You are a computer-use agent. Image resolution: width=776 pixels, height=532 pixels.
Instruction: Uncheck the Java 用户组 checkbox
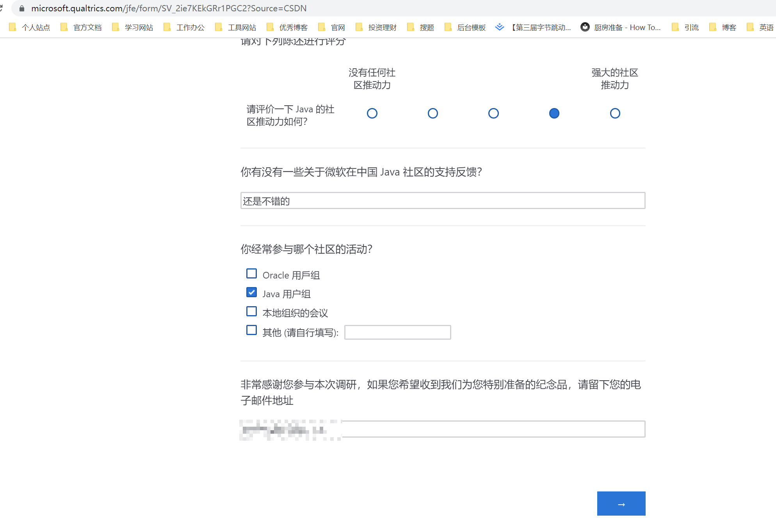tap(252, 293)
